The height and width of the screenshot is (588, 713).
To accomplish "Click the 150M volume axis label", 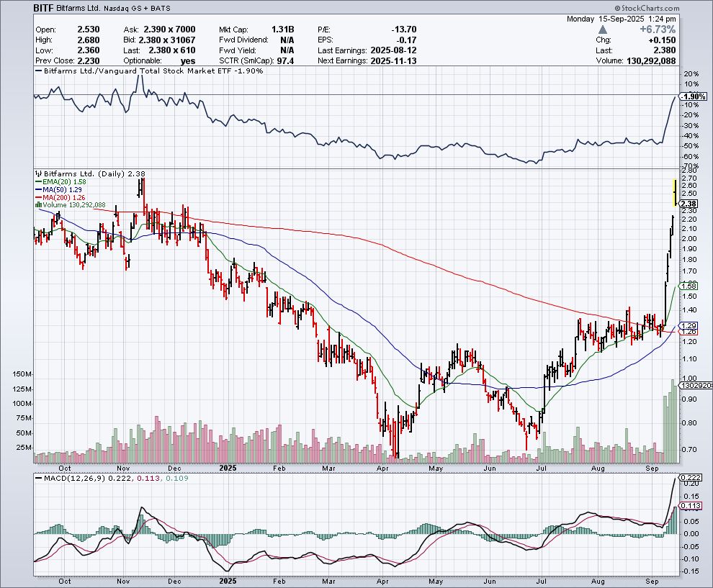I will (22, 374).
